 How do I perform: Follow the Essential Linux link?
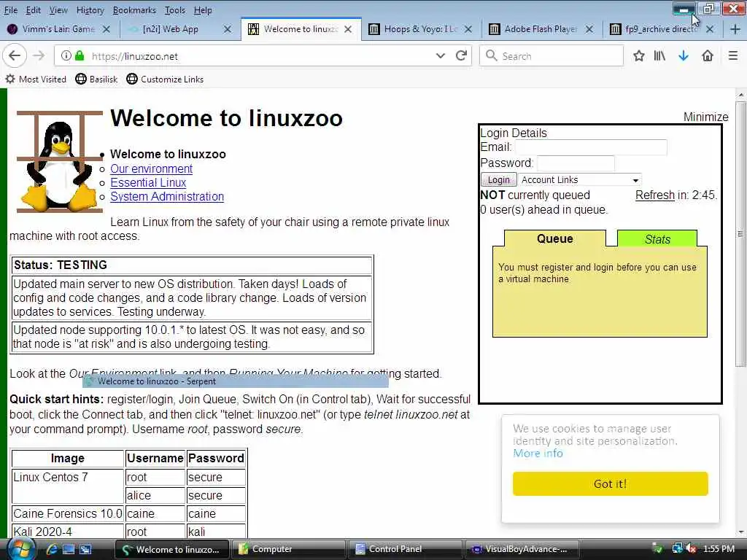point(148,182)
